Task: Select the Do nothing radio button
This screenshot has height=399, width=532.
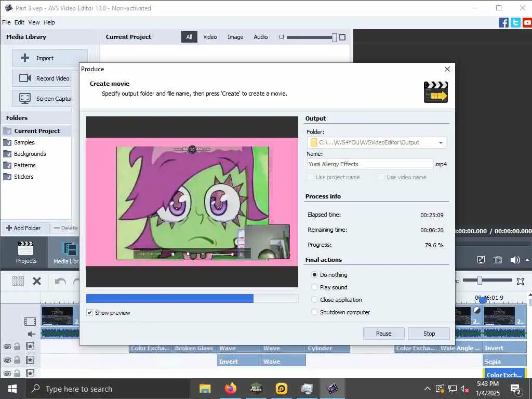Action: pyautogui.click(x=314, y=274)
